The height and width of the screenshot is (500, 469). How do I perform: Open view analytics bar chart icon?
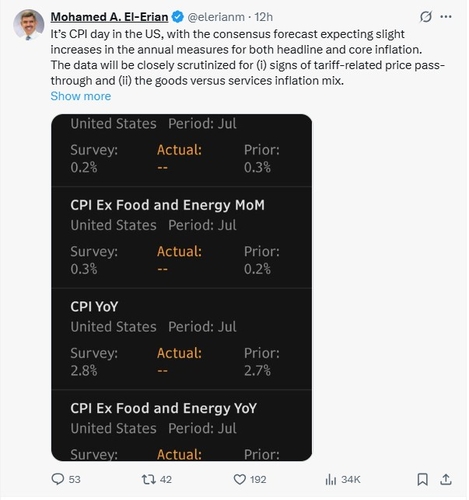pos(330,480)
